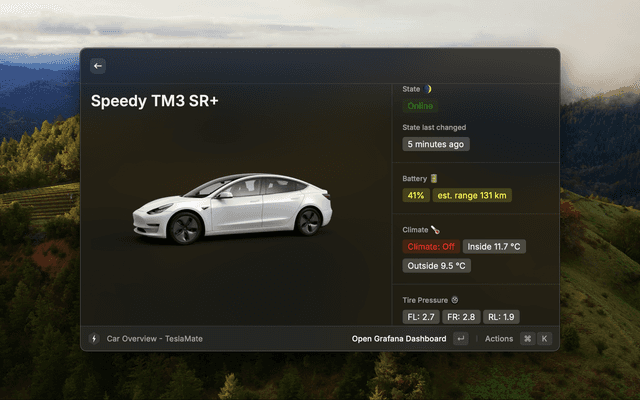Image resolution: width=640 pixels, height=400 pixels.
Task: Select the estimated range 131 km tag
Action: 472,196
